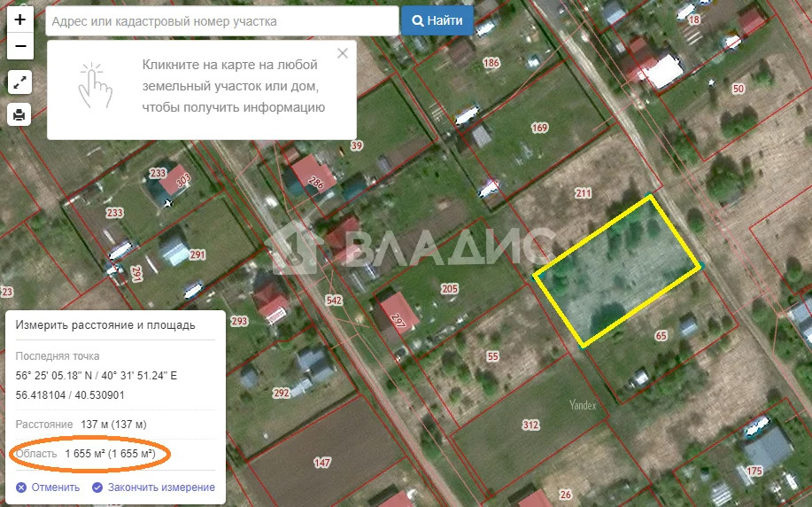
Task: Zoom out with the minus button
Action: 19,46
